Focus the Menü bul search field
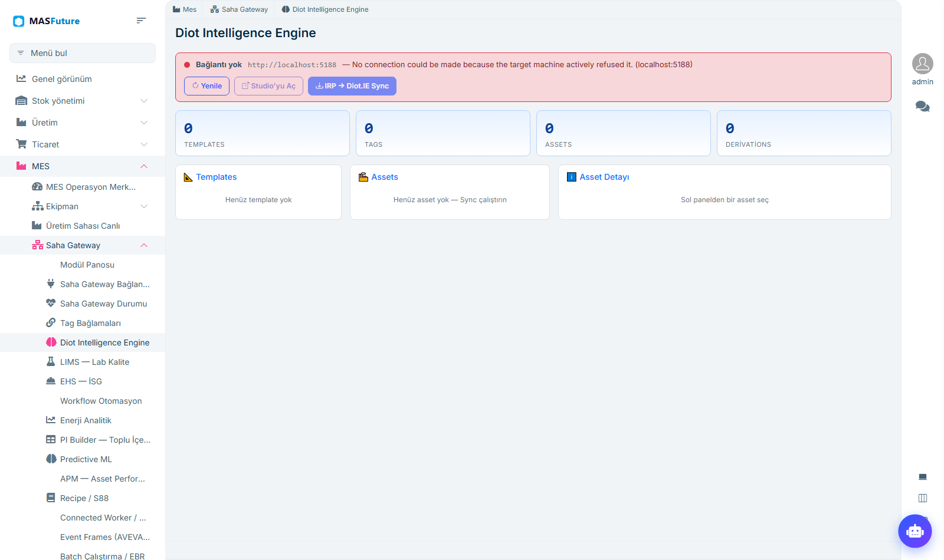Viewport: 944px width, 560px height. click(x=83, y=53)
